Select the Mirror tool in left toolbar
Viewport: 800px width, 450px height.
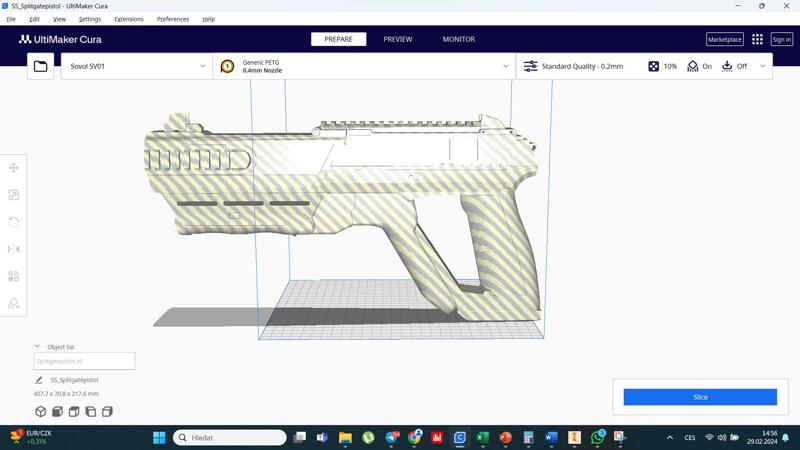coord(14,249)
